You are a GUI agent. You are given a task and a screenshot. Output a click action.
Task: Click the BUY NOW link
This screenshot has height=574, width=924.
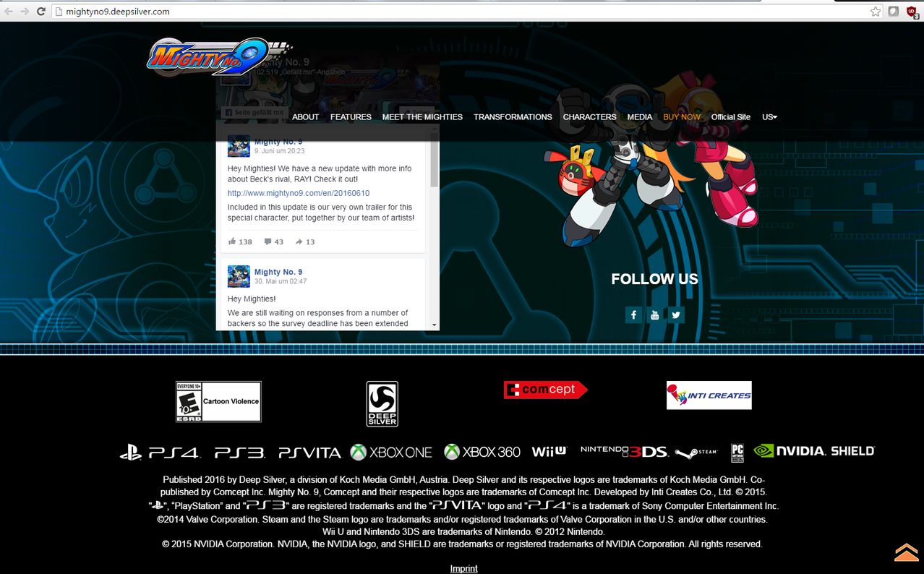tap(682, 117)
